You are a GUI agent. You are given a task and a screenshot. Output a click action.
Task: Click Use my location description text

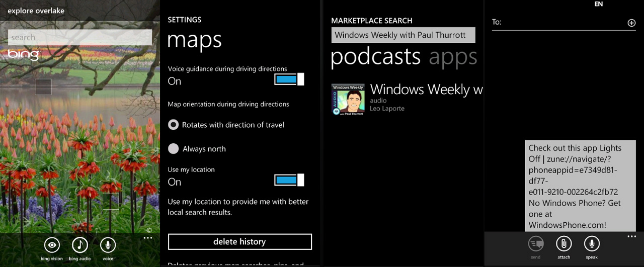point(238,207)
